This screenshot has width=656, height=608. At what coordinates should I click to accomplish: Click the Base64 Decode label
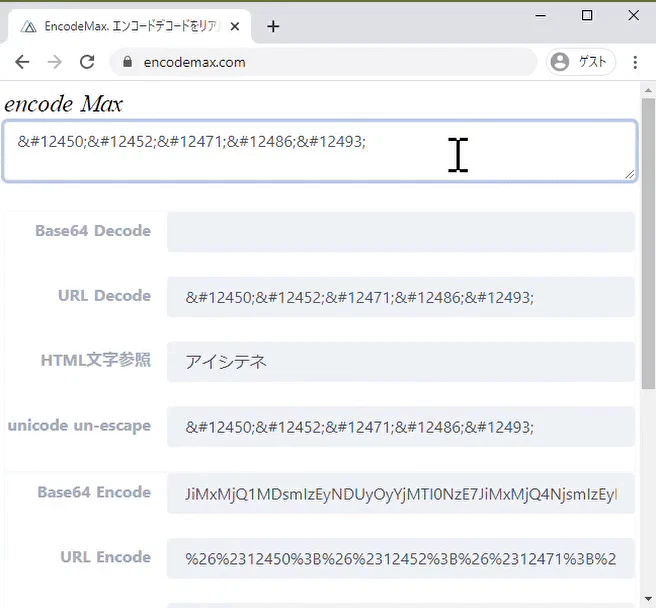pyautogui.click(x=93, y=231)
